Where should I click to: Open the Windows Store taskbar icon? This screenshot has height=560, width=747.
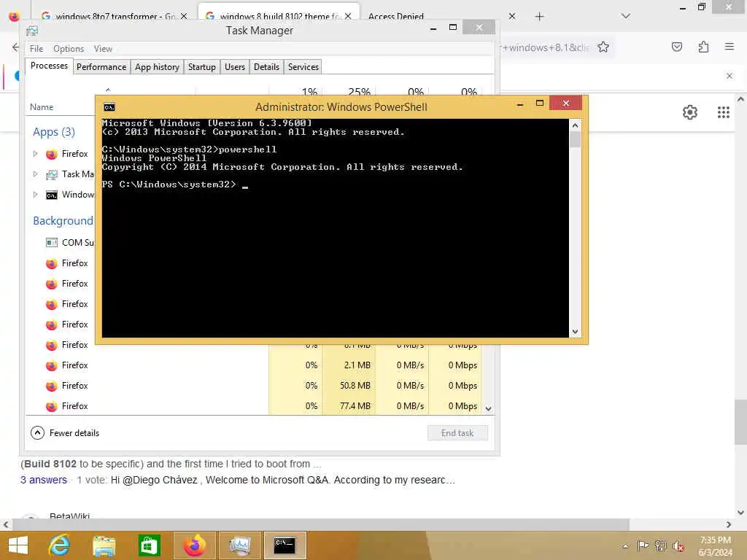point(149,545)
